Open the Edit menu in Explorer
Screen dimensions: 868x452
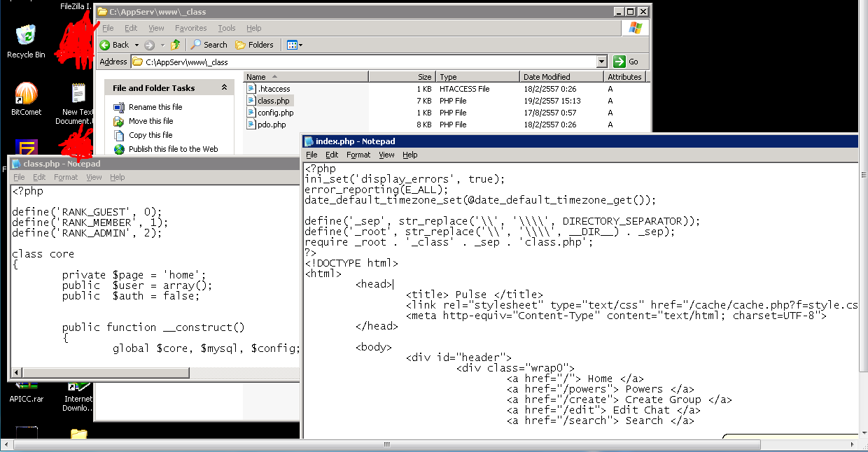point(131,28)
